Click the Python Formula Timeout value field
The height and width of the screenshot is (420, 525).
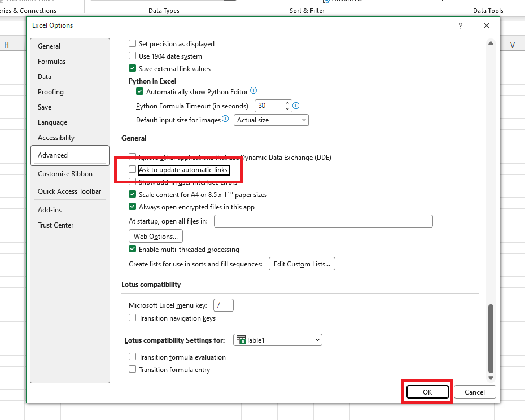(x=270, y=106)
